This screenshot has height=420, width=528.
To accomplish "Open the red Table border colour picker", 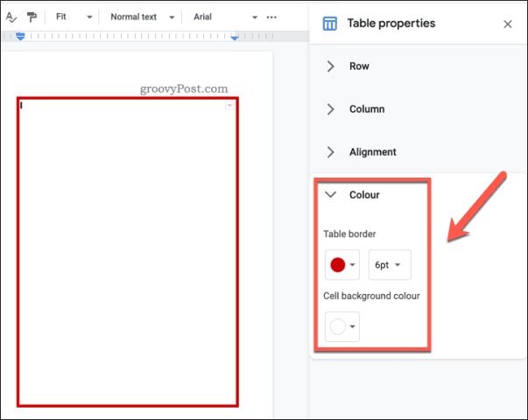I will pos(342,265).
